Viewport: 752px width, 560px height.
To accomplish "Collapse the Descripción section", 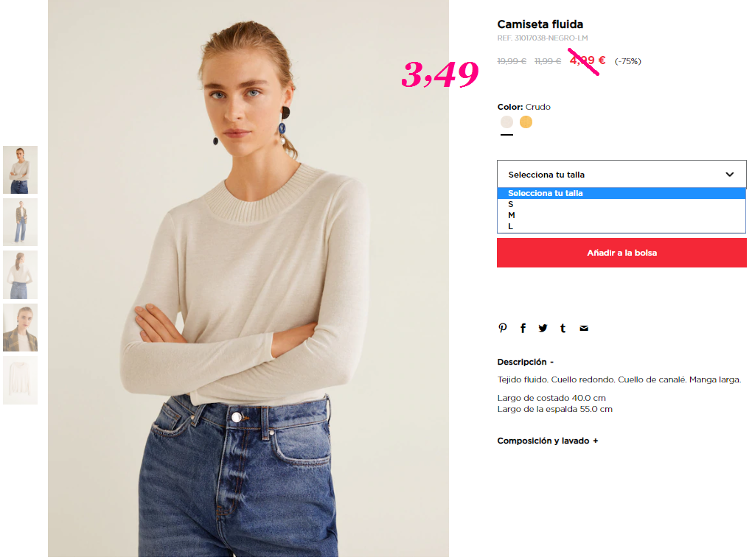I will 525,362.
